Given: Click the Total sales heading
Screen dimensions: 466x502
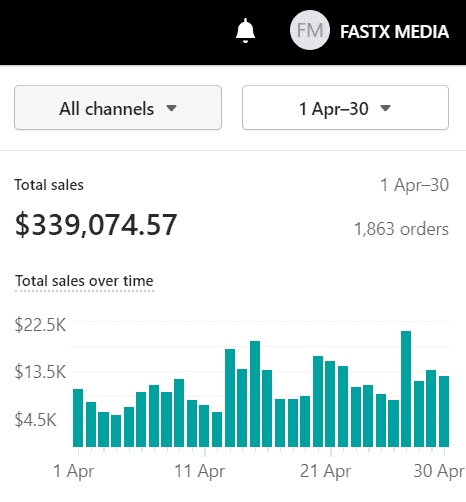Looking at the screenshot, I should tap(49, 185).
